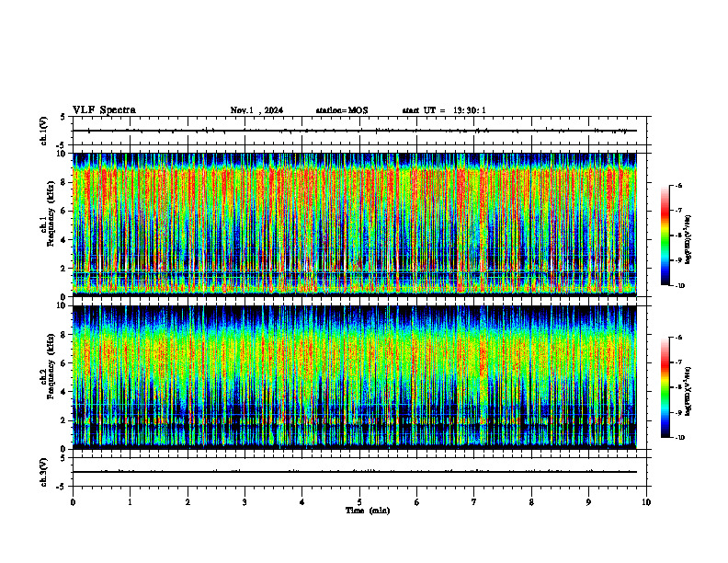
Task: Select the "ch.3(V)" axis label
Action: 44,472
